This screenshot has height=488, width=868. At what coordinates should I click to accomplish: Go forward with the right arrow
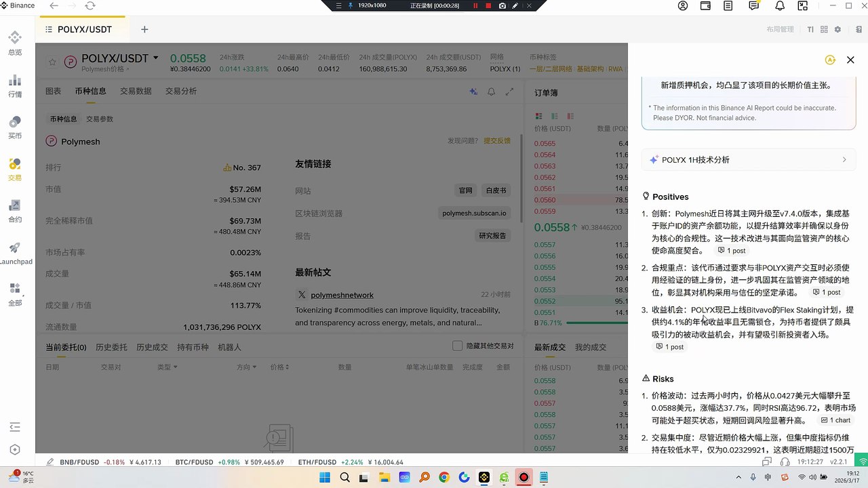[x=72, y=5]
